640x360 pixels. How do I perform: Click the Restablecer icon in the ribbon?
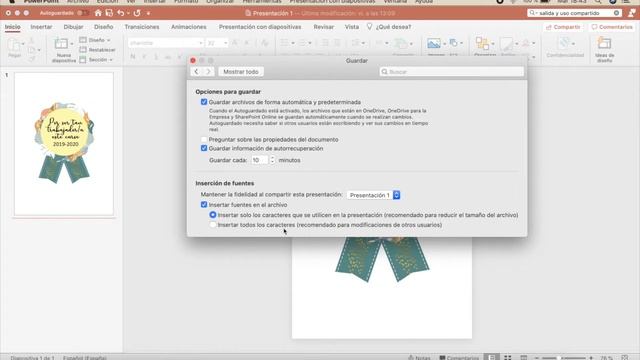[x=83, y=49]
